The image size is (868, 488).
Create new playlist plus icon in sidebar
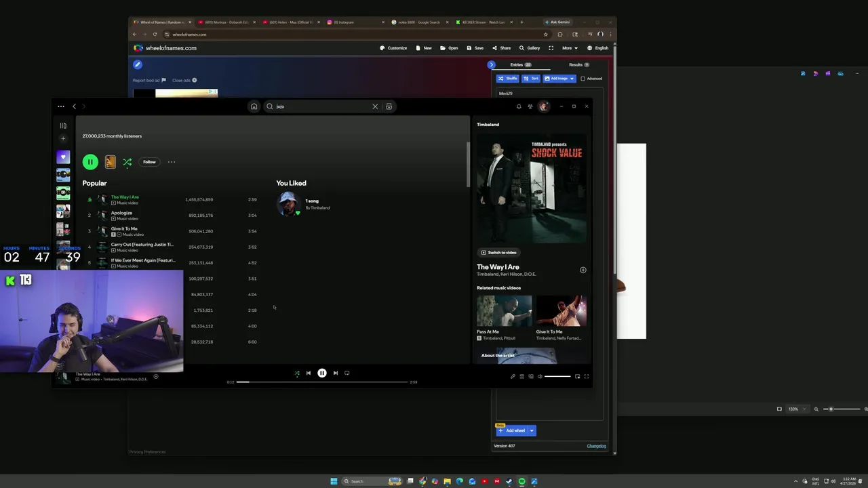[x=63, y=139]
